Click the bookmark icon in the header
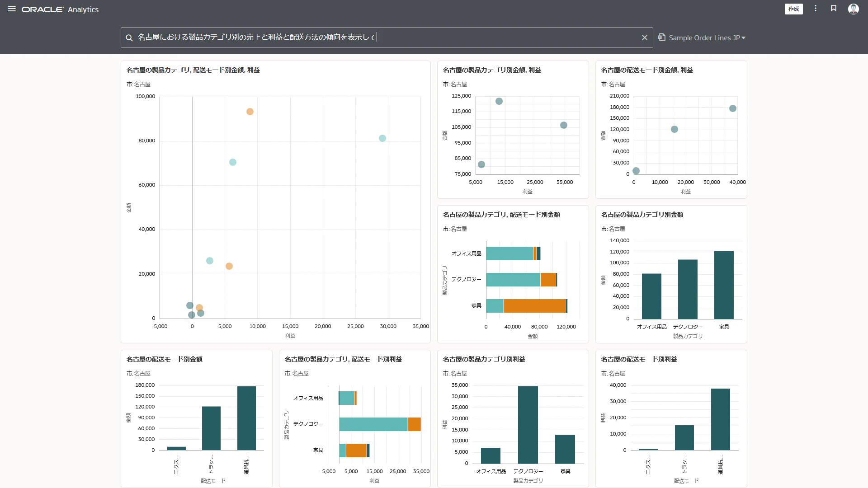 (x=834, y=9)
